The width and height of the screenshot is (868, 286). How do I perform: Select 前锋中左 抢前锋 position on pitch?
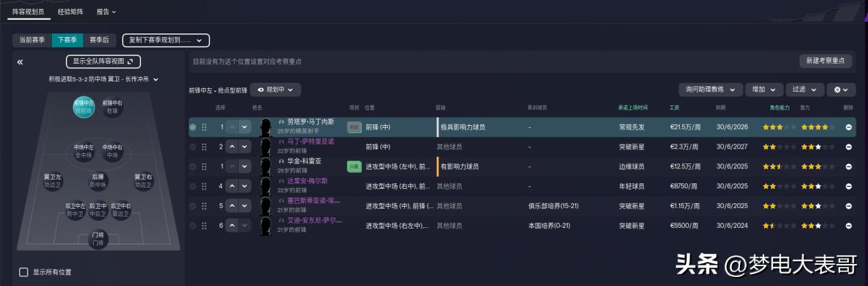(x=83, y=107)
